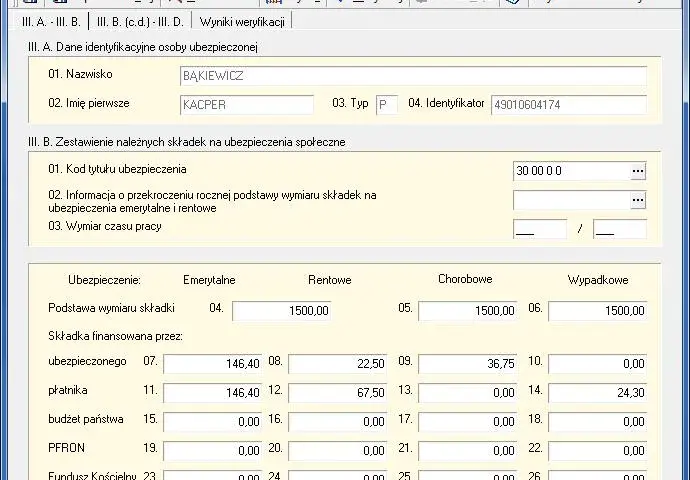Click field 17 budżet państwa Chorobowe

point(467,422)
